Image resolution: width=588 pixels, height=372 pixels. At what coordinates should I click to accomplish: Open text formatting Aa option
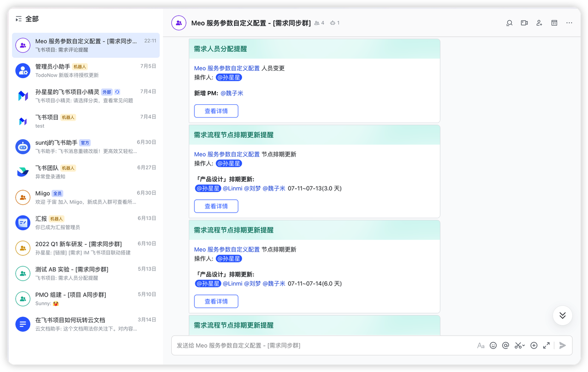(481, 345)
